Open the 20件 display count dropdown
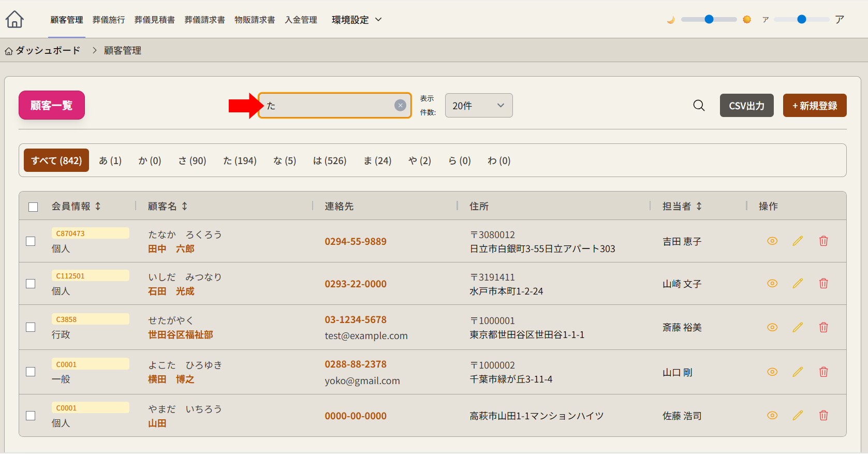This screenshot has height=454, width=868. pyautogui.click(x=478, y=106)
